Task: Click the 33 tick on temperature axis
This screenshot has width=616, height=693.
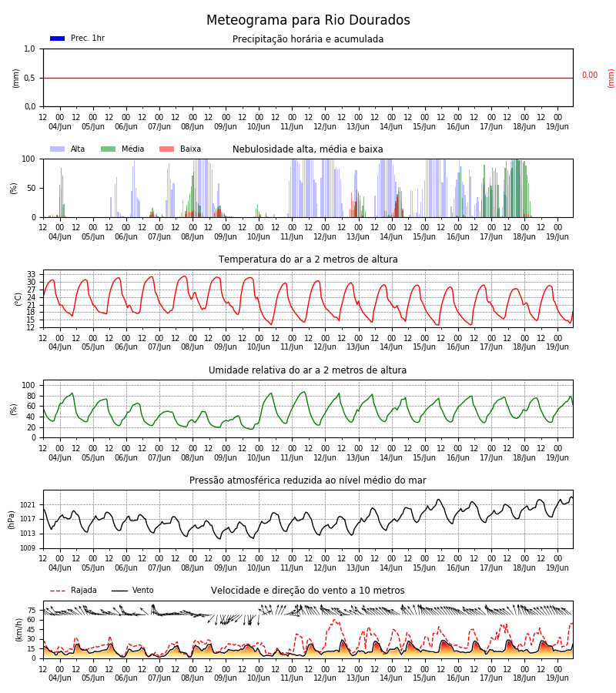Action: tap(31, 274)
